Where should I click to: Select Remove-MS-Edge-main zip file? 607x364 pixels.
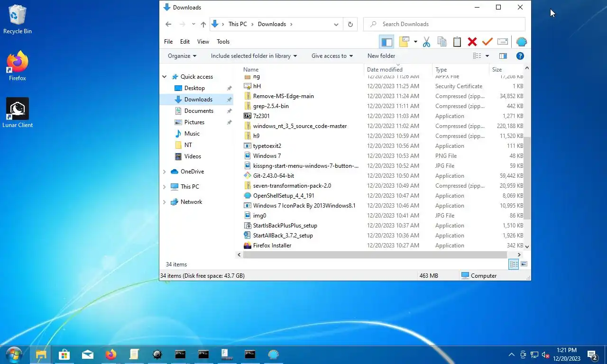[283, 96]
